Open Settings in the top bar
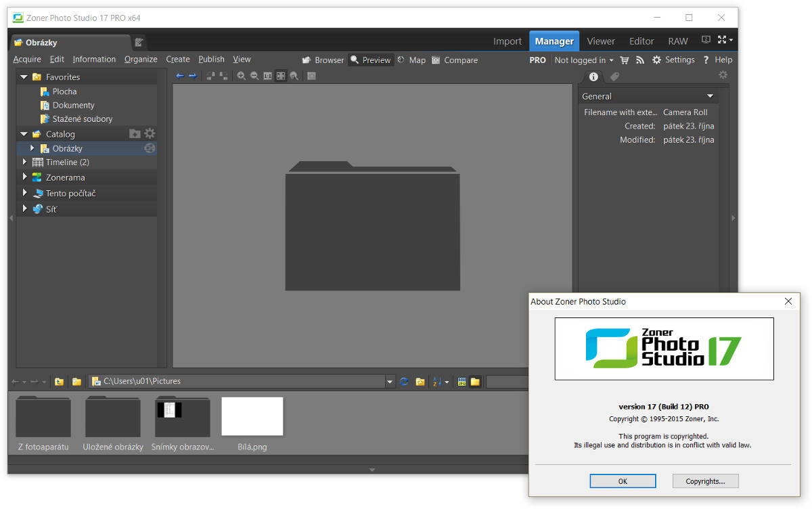The image size is (812, 509). click(x=673, y=60)
